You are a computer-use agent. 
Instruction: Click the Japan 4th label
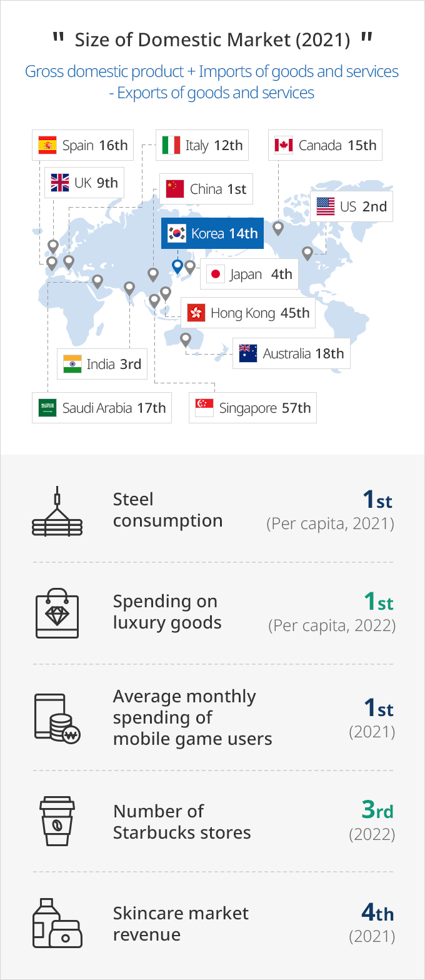(249, 274)
